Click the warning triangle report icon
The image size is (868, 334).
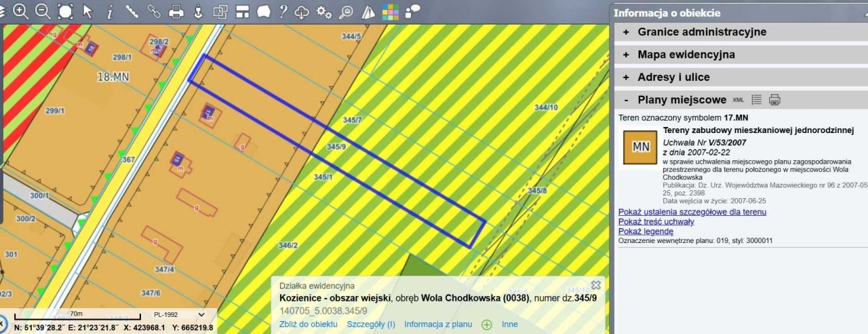[x=368, y=11]
